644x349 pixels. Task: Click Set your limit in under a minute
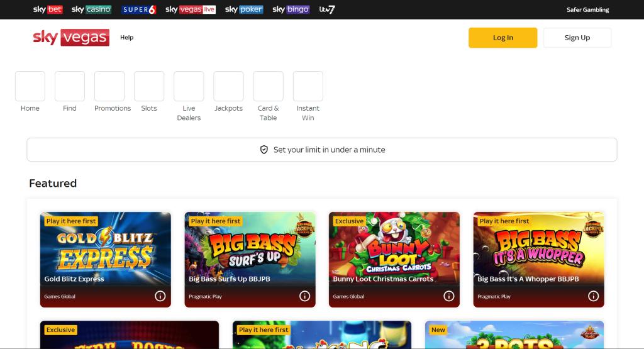click(322, 150)
